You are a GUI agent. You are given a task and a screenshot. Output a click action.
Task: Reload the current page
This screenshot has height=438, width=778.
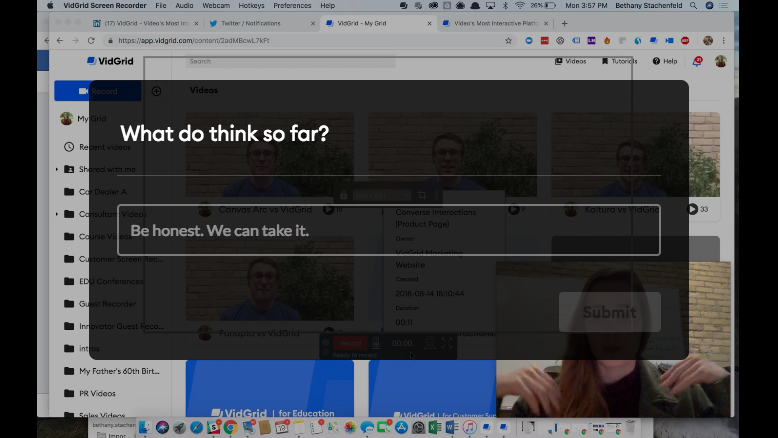coord(91,41)
